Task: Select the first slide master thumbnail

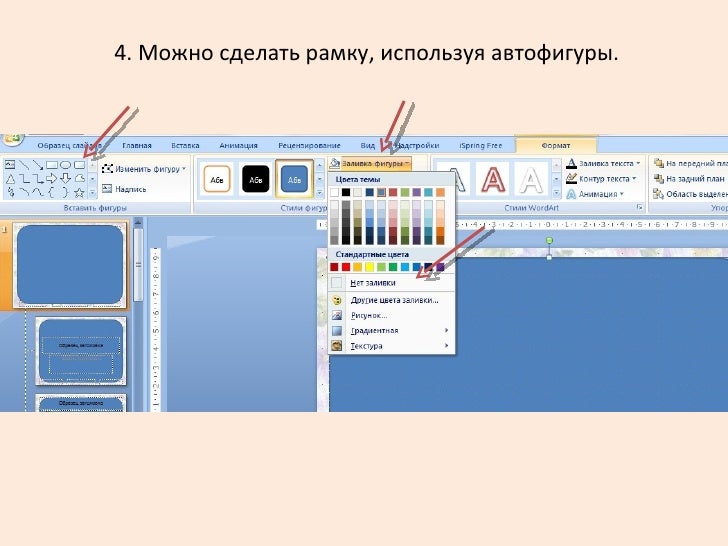Action: click(x=70, y=265)
